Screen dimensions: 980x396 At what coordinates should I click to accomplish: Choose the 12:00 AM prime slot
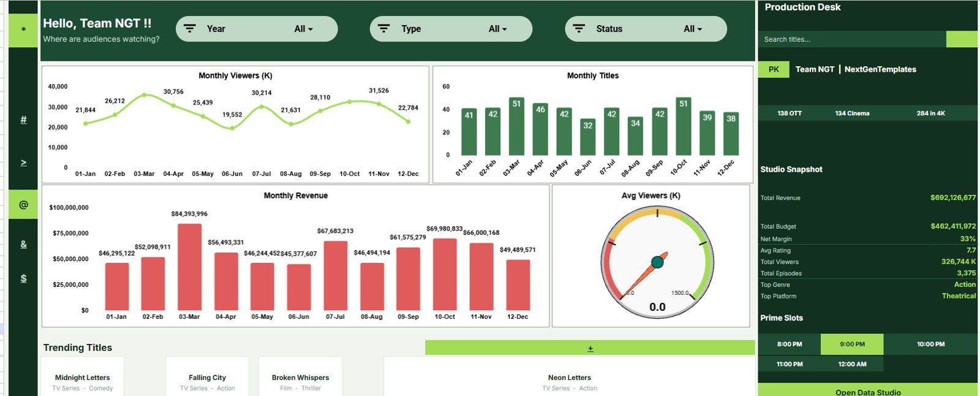point(852,364)
